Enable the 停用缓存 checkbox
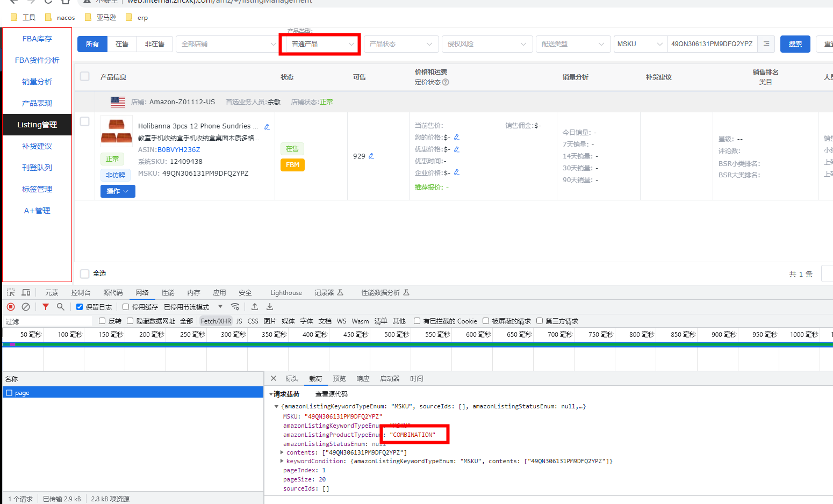The height and width of the screenshot is (504, 833). pyautogui.click(x=126, y=307)
